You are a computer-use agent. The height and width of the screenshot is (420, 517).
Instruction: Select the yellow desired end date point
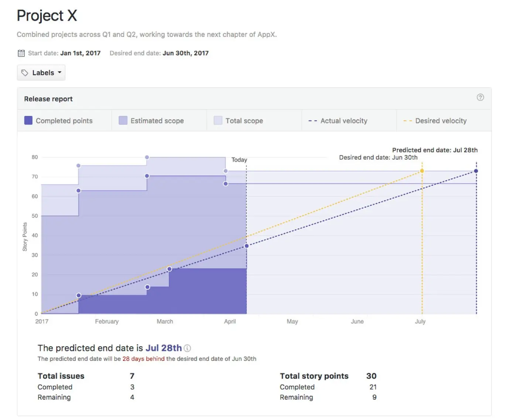click(x=422, y=171)
